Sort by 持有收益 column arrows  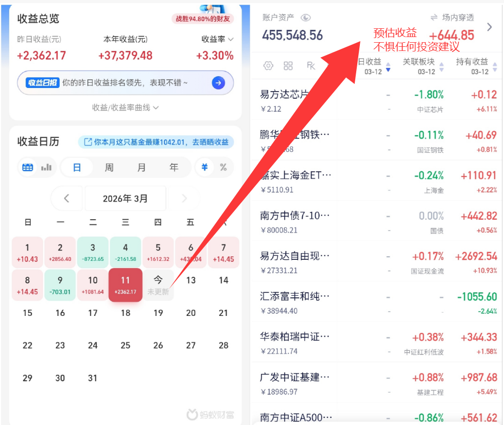click(495, 67)
